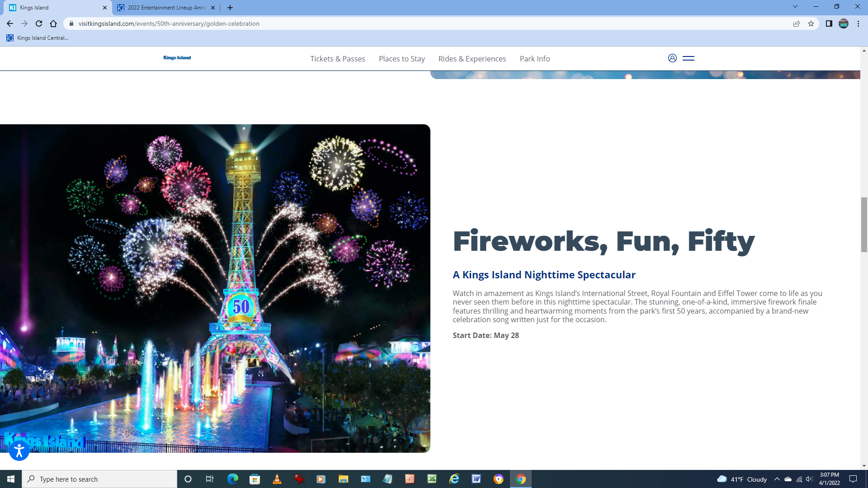Open a new browser tab
Viewport: 868px width, 488px height.
pyautogui.click(x=230, y=8)
